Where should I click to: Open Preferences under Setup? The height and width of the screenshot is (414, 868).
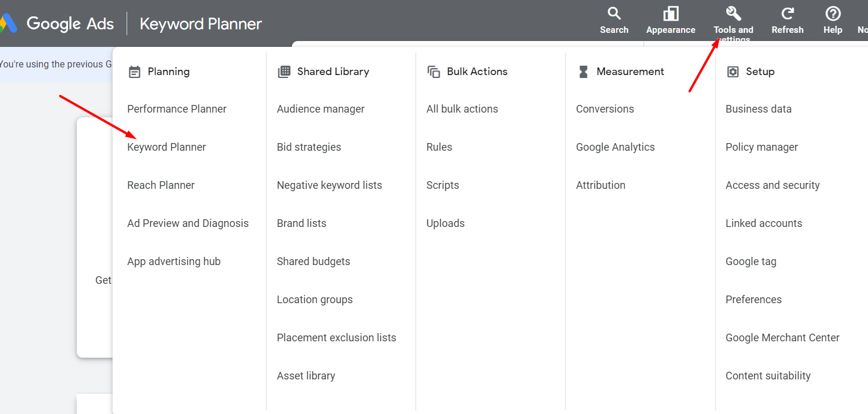[753, 300]
